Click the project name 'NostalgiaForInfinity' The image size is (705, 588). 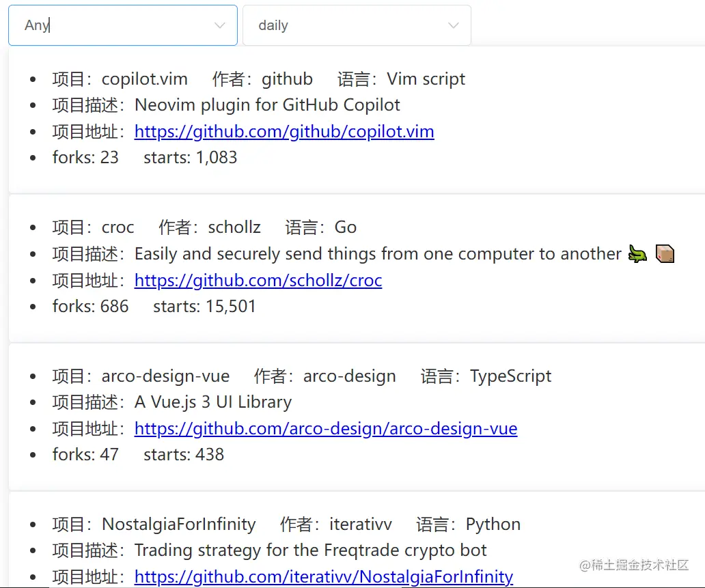point(178,524)
